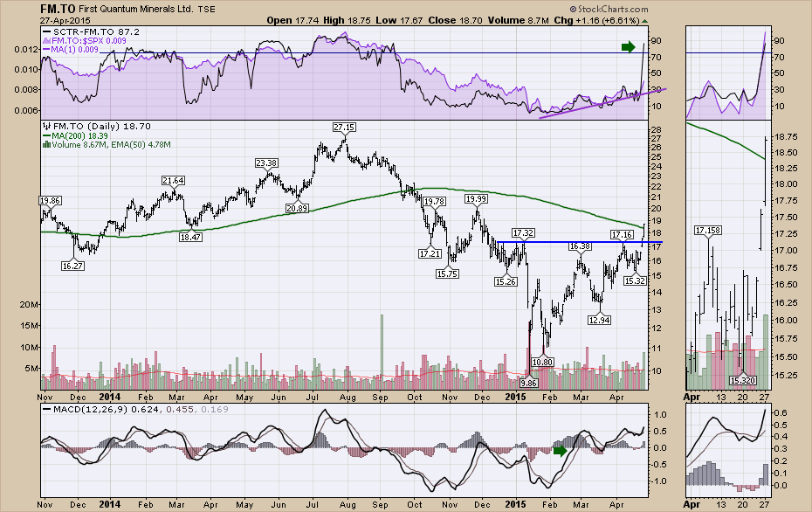Click the 15.320 label in the April inset
812x512 pixels.
pyautogui.click(x=743, y=380)
